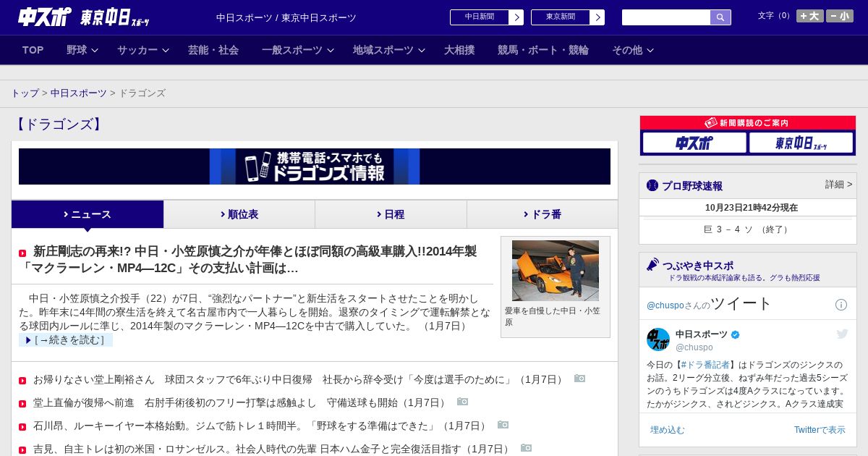Increase text size with ＋大 button

pyautogui.click(x=810, y=16)
